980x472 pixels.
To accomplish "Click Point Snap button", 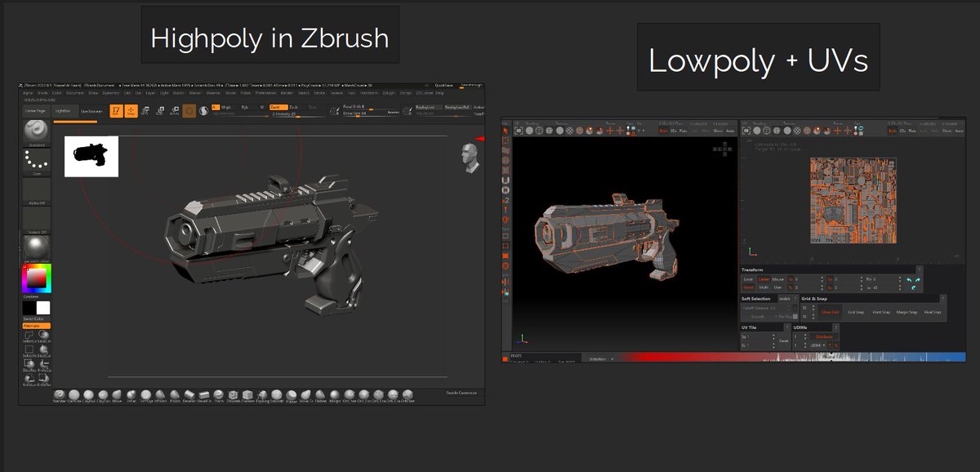I will (881, 312).
